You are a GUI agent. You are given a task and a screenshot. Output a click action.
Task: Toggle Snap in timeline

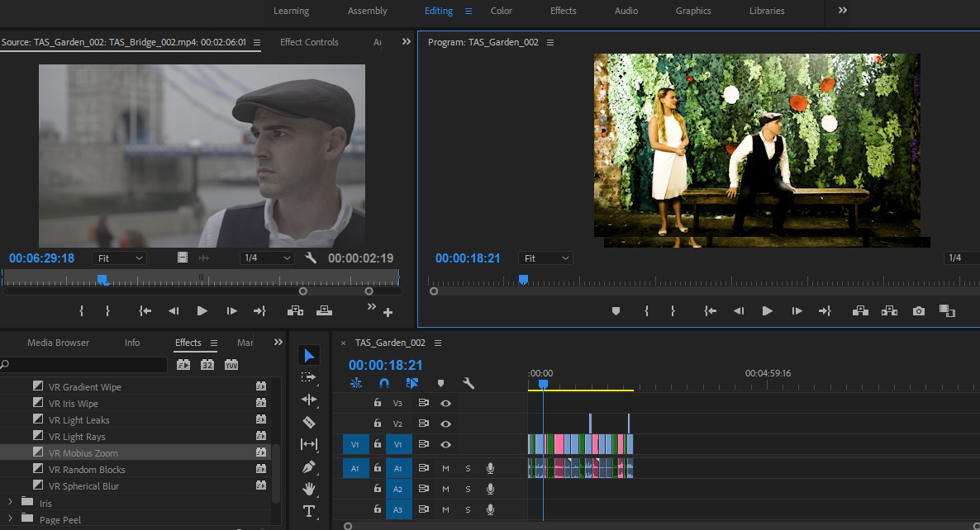pyautogui.click(x=383, y=383)
